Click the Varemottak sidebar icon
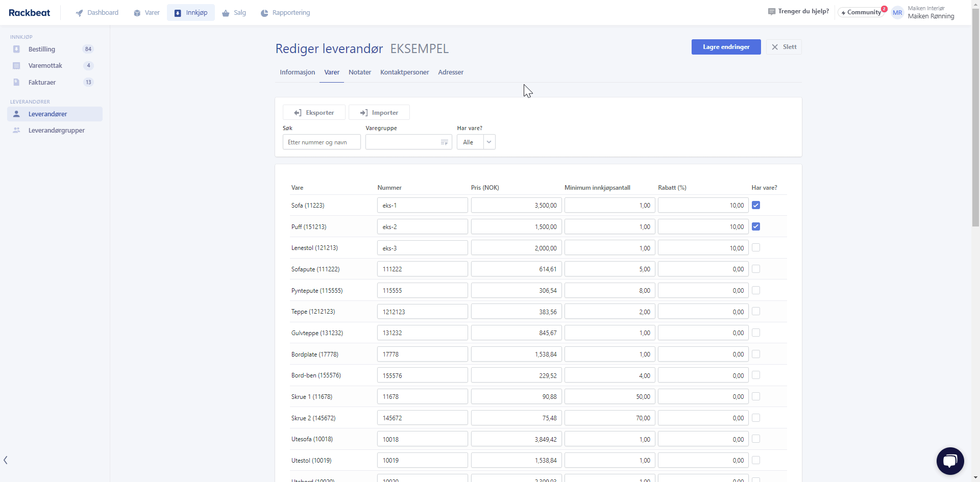The image size is (980, 482). click(16, 66)
